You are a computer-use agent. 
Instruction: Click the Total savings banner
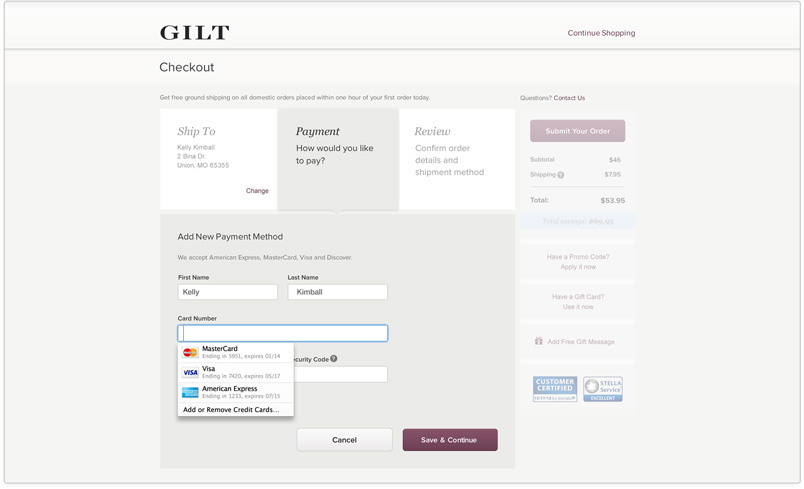tap(577, 221)
